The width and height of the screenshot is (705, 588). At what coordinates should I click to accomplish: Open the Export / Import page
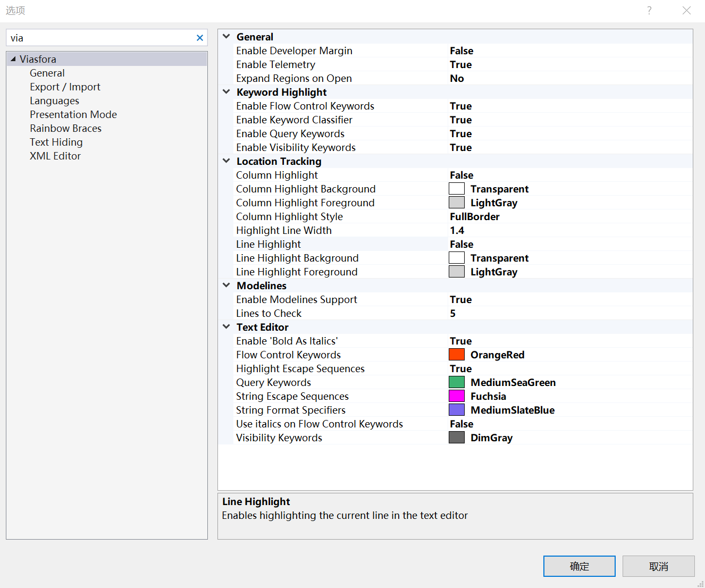coord(65,87)
